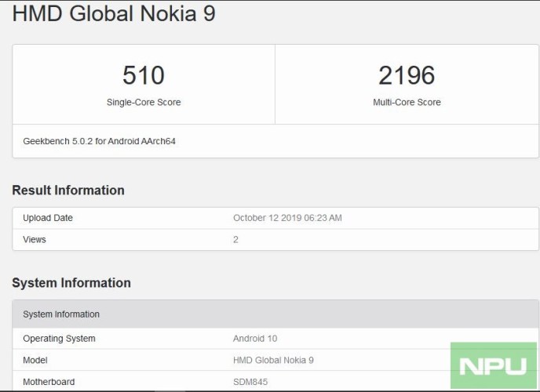Image resolution: width=540 pixels, height=392 pixels.
Task: Select the 2196 multi-core score value
Action: [x=407, y=75]
